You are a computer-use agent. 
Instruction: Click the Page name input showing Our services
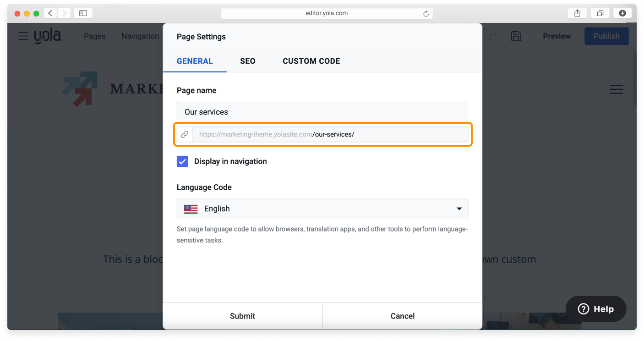(x=322, y=111)
